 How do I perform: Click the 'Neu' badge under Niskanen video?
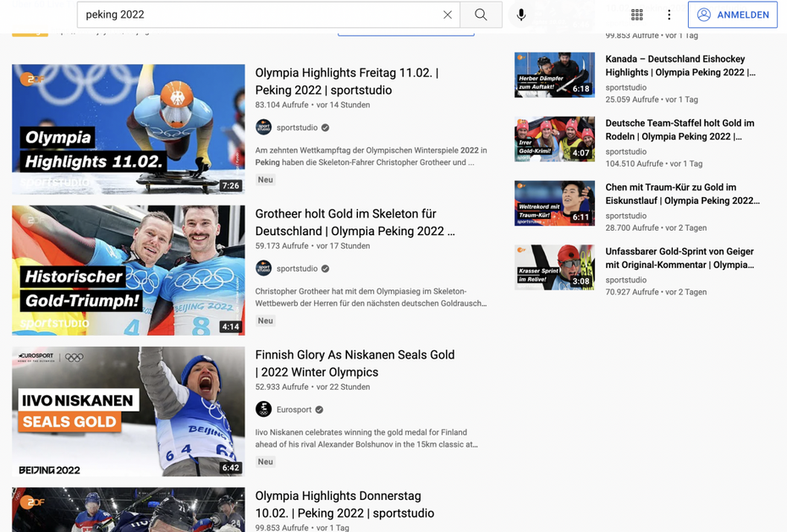pyautogui.click(x=266, y=461)
